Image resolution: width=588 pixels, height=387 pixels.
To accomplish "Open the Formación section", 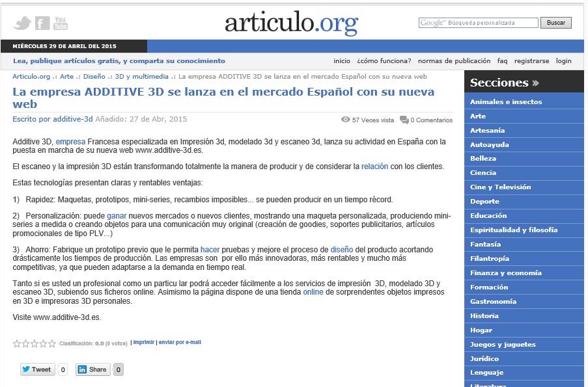I will (524, 287).
